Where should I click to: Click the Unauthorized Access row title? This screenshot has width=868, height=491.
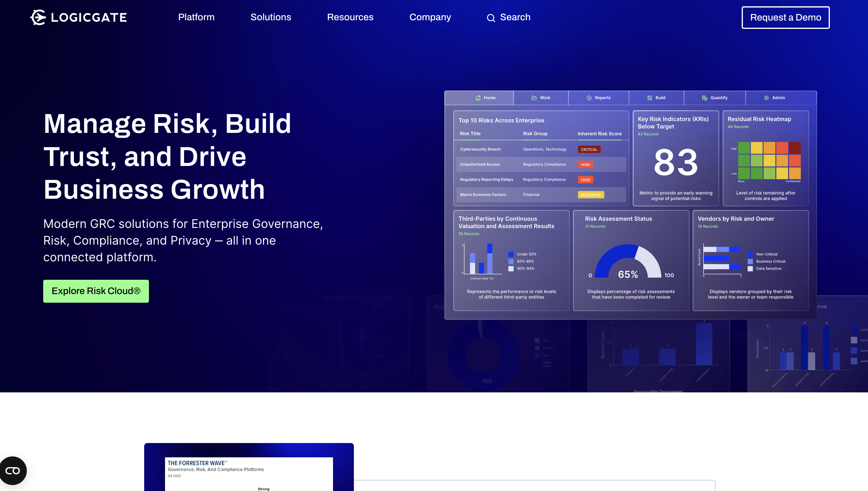[x=480, y=164]
